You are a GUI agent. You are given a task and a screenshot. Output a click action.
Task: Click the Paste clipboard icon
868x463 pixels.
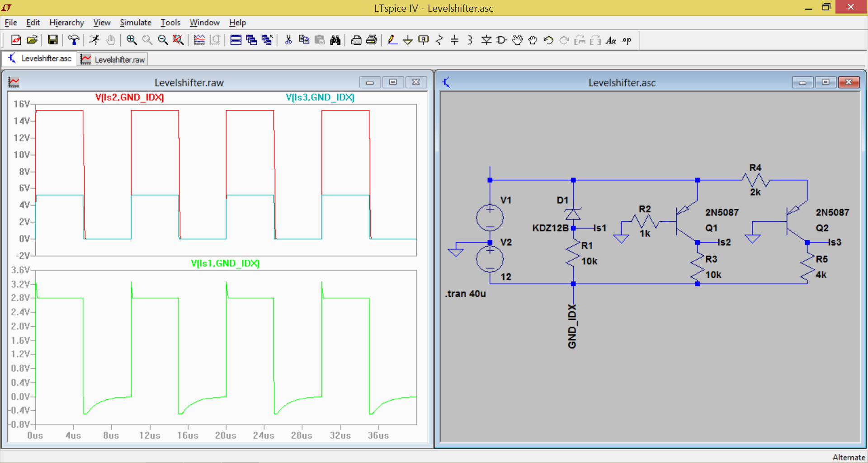pos(320,40)
